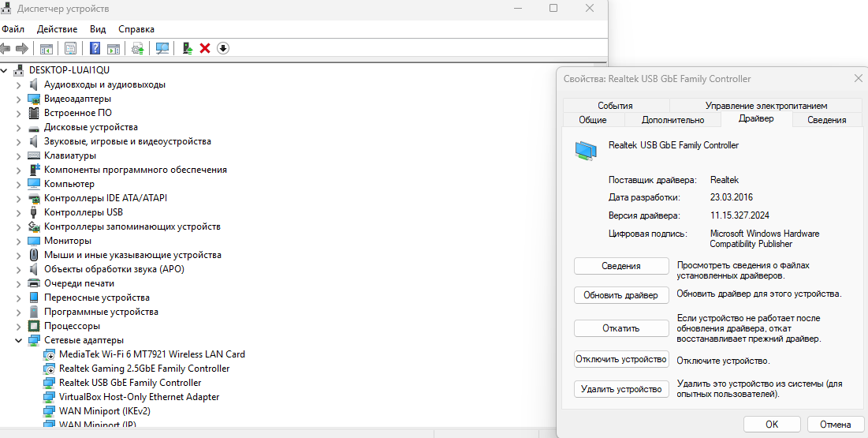Expand the Контроллеры USB node

pos(19,212)
